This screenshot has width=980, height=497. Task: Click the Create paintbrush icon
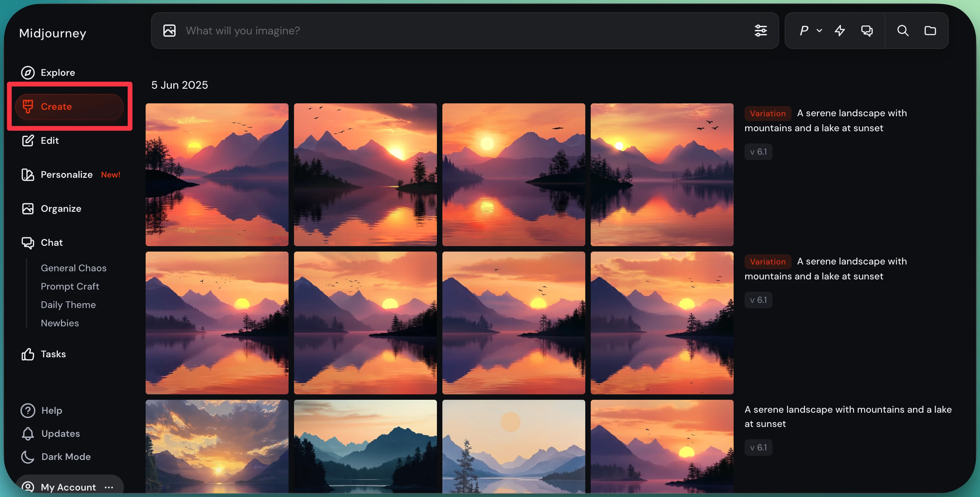pos(28,106)
